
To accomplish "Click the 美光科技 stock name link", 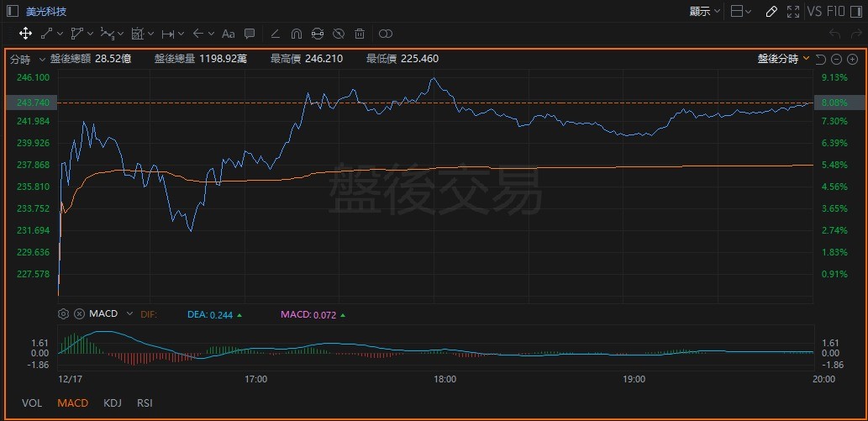I will click(x=46, y=11).
